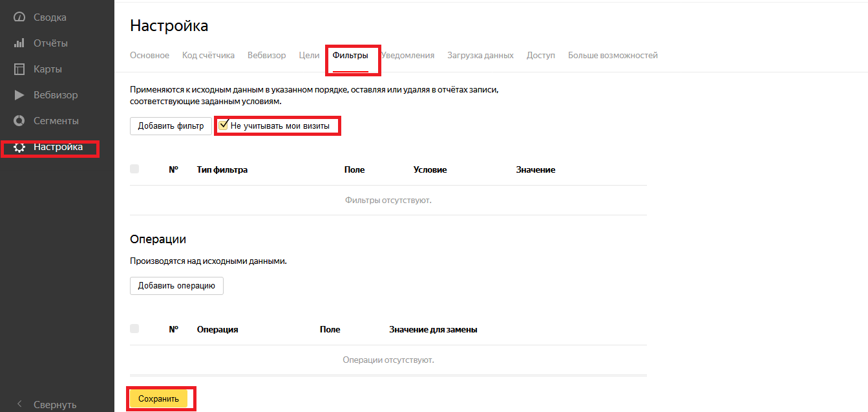Click the Сегменты pie chart icon
This screenshot has height=412, width=868.
point(19,121)
